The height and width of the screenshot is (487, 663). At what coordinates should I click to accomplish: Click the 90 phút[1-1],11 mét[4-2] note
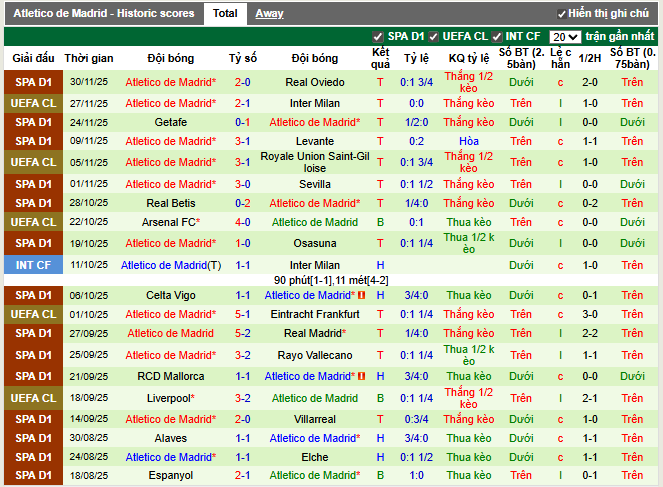coord(331,280)
